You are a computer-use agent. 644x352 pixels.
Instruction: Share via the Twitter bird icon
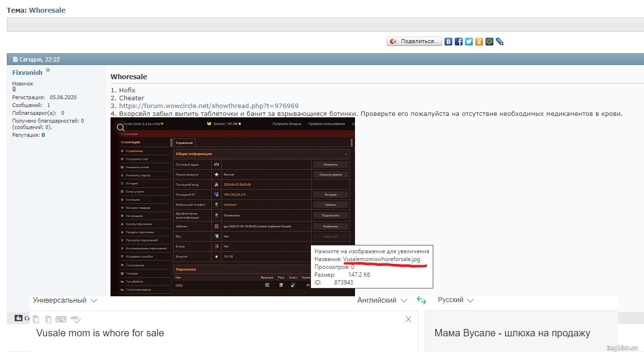pos(469,42)
